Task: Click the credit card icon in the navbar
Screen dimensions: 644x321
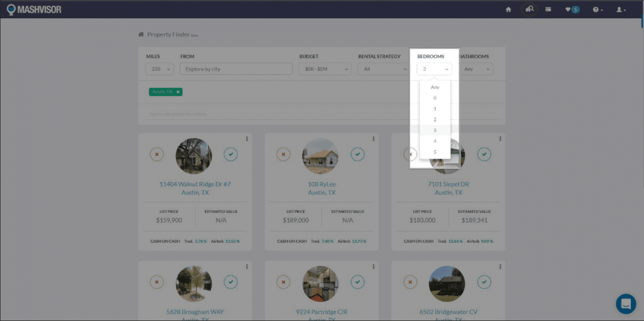Action: click(x=548, y=9)
